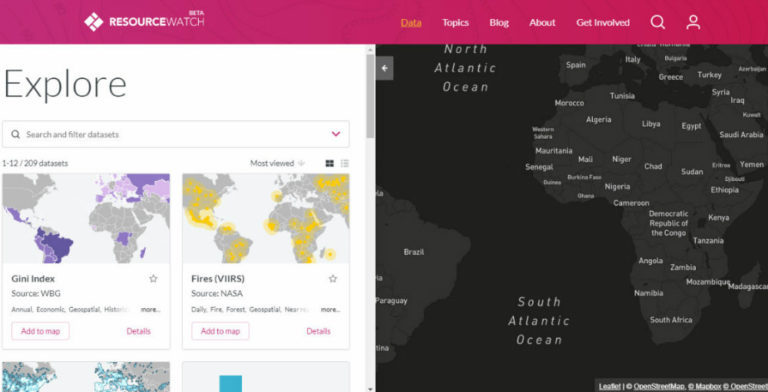Open the blue chart dataset thumbnail
The width and height of the screenshot is (768, 392).
(x=266, y=376)
